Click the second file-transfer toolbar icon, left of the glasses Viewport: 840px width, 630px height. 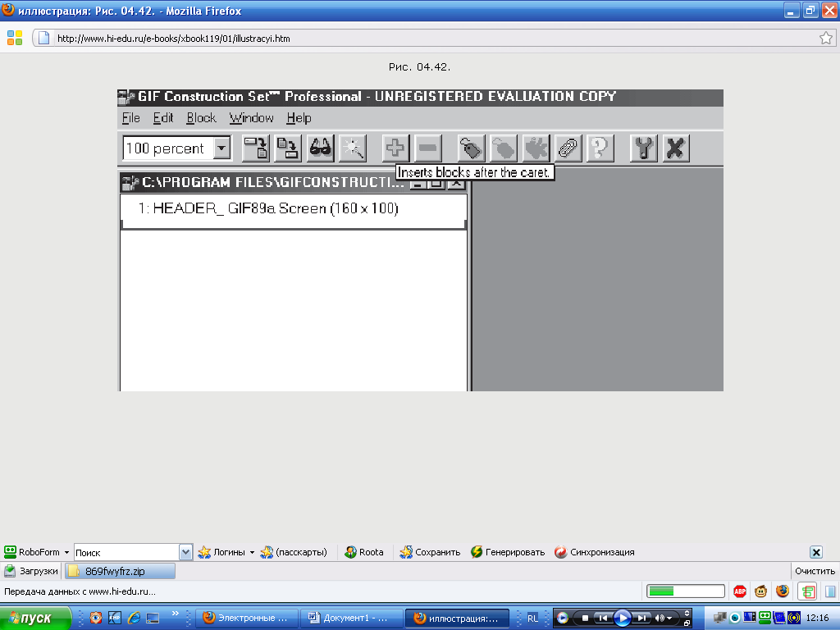[288, 148]
